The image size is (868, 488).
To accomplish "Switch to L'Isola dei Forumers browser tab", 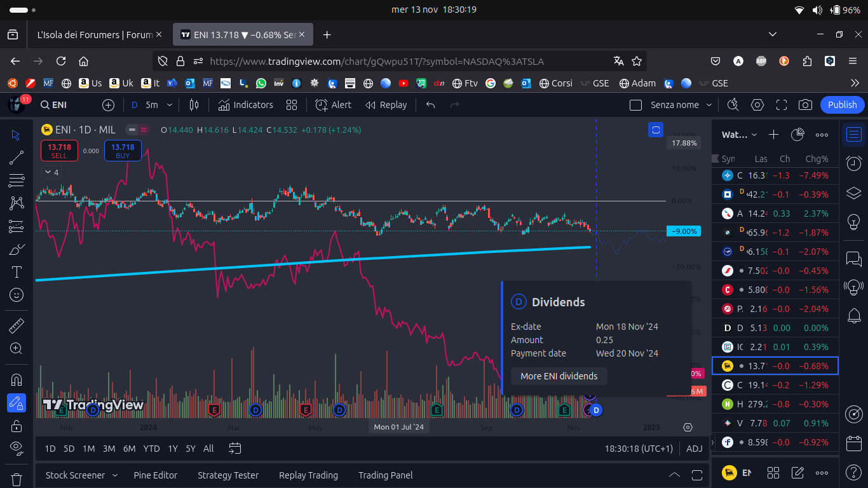I will (x=95, y=35).
